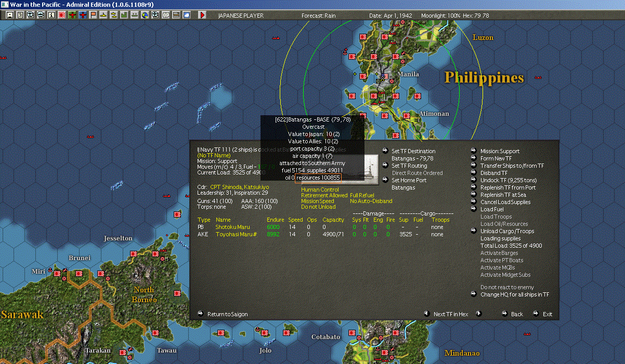
Task: Click the red plane on green icon
Action: pos(72,16)
